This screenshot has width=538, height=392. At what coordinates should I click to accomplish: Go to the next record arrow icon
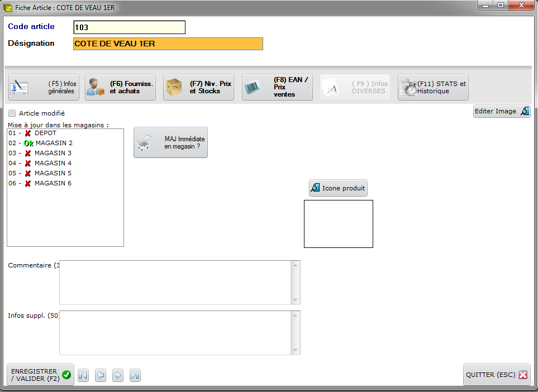pos(118,375)
